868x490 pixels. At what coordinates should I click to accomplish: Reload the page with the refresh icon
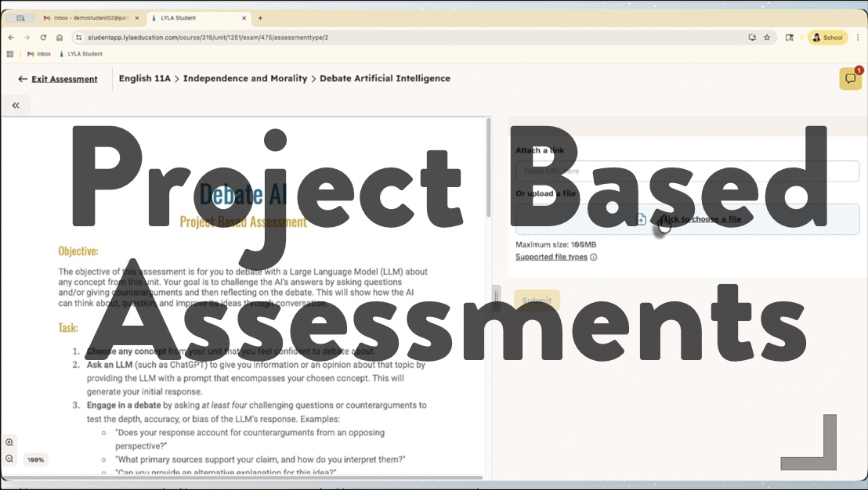tap(43, 38)
